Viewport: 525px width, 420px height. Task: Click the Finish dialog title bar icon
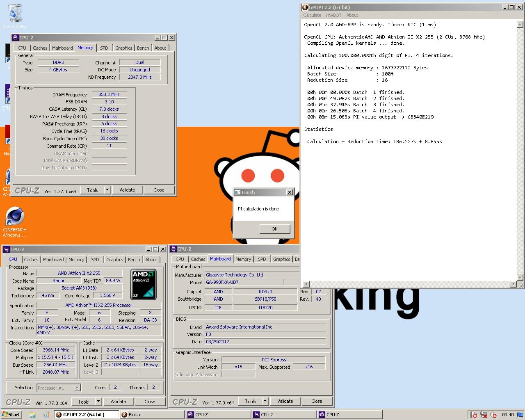[237, 192]
